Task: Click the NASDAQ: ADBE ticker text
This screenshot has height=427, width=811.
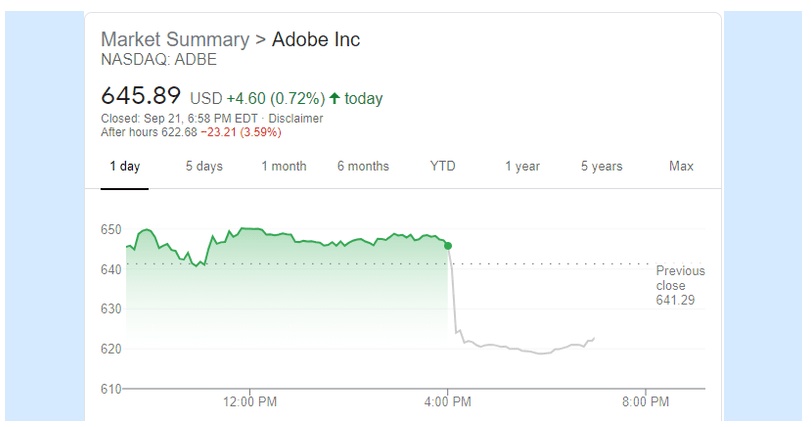Action: coord(159,60)
